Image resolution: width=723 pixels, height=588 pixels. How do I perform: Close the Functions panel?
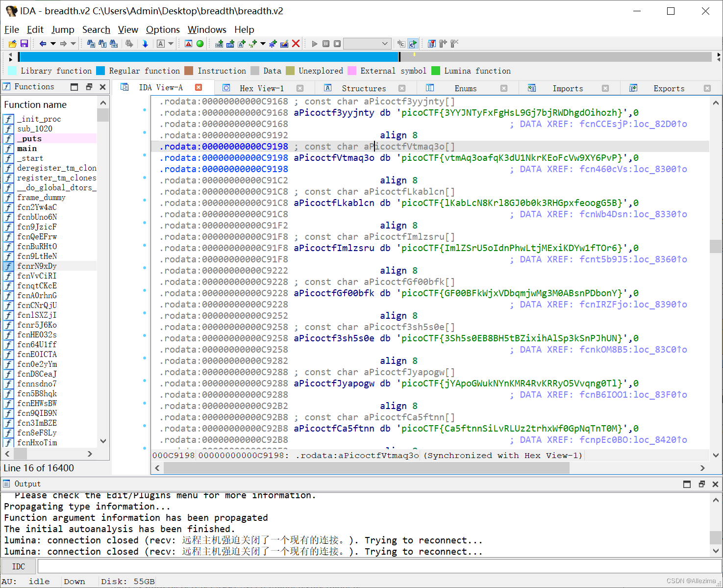(102, 87)
